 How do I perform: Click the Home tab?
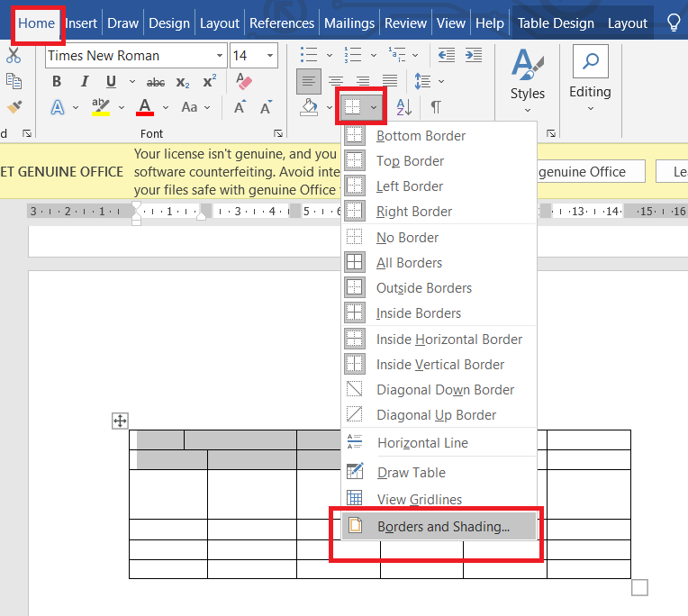[36, 23]
